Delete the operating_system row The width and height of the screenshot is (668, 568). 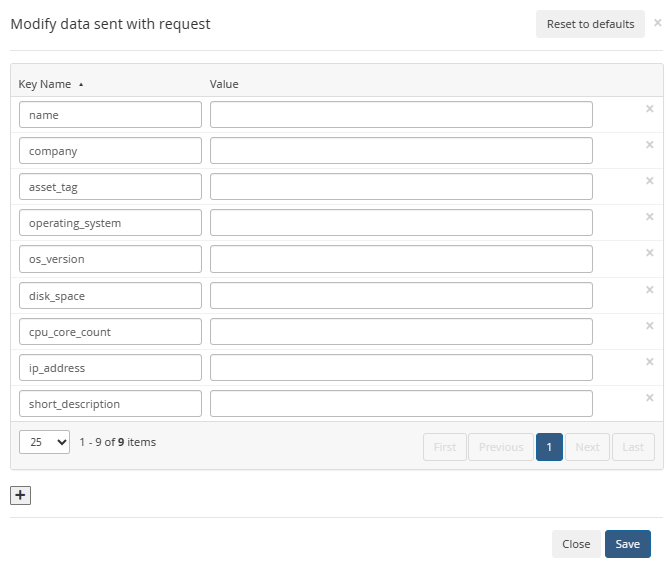tap(649, 217)
